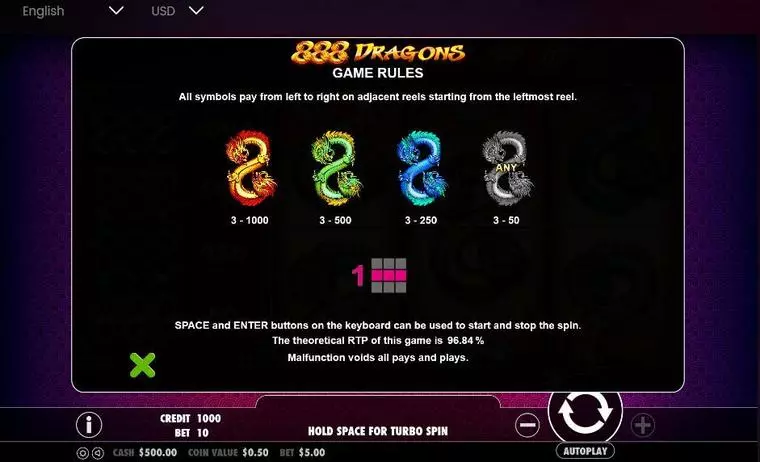Click the spin button
The height and width of the screenshot is (462, 760).
tap(585, 411)
